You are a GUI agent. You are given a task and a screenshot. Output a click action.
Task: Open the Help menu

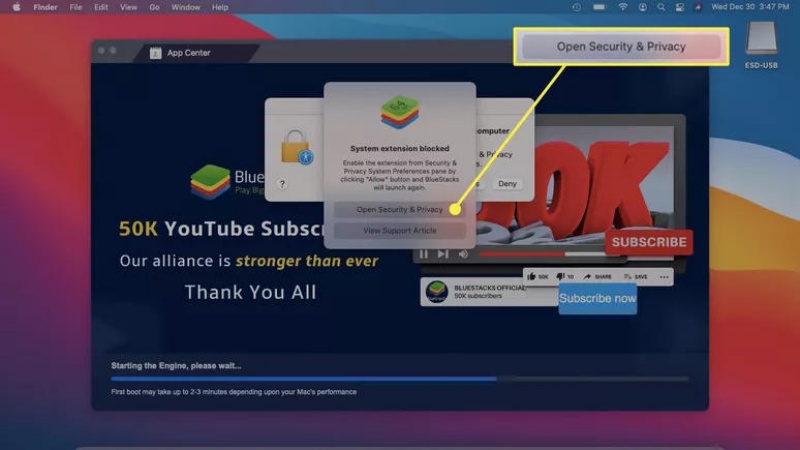tap(220, 7)
